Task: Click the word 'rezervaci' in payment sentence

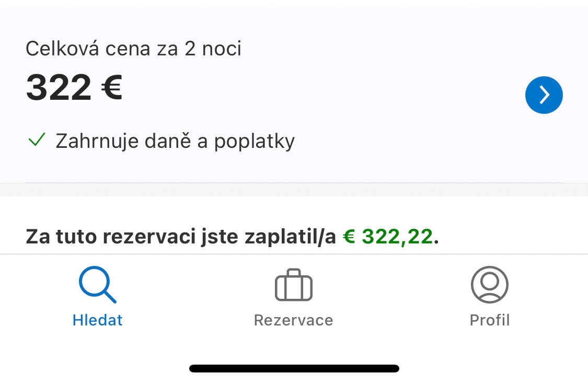Action: (144, 237)
